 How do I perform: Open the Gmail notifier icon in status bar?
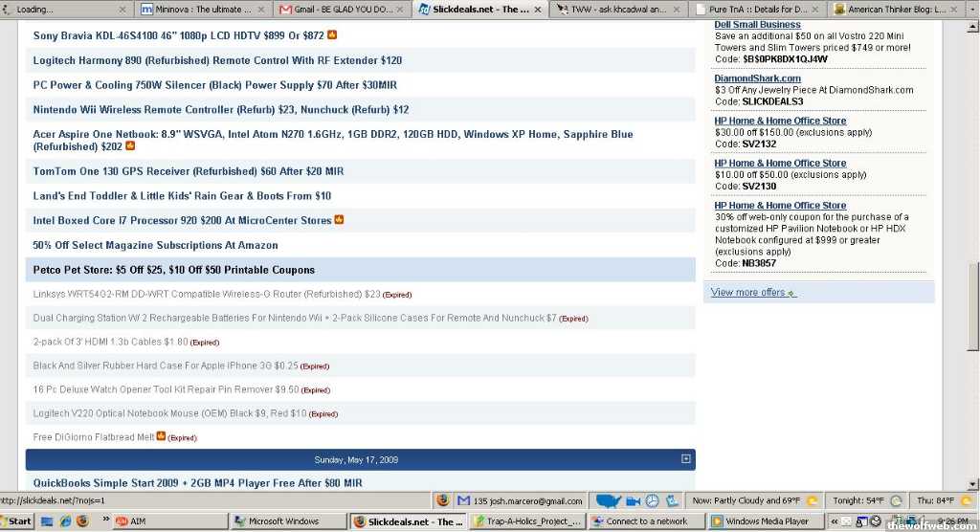[463, 500]
